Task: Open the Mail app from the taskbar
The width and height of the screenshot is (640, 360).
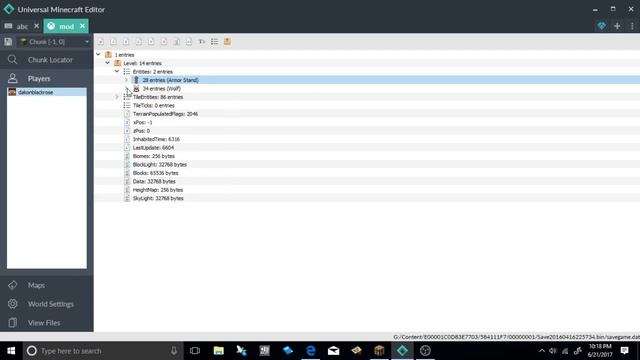Action: click(x=333, y=351)
